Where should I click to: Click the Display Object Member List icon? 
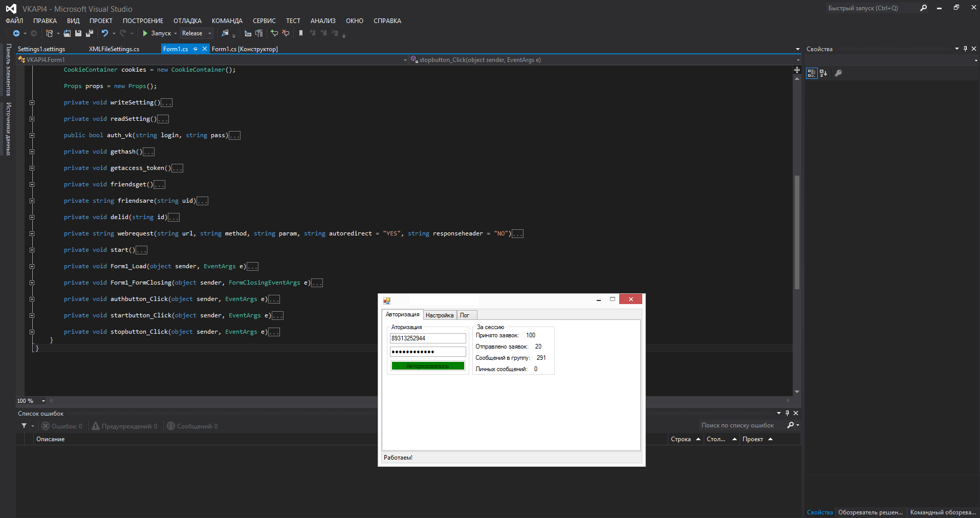click(x=248, y=33)
